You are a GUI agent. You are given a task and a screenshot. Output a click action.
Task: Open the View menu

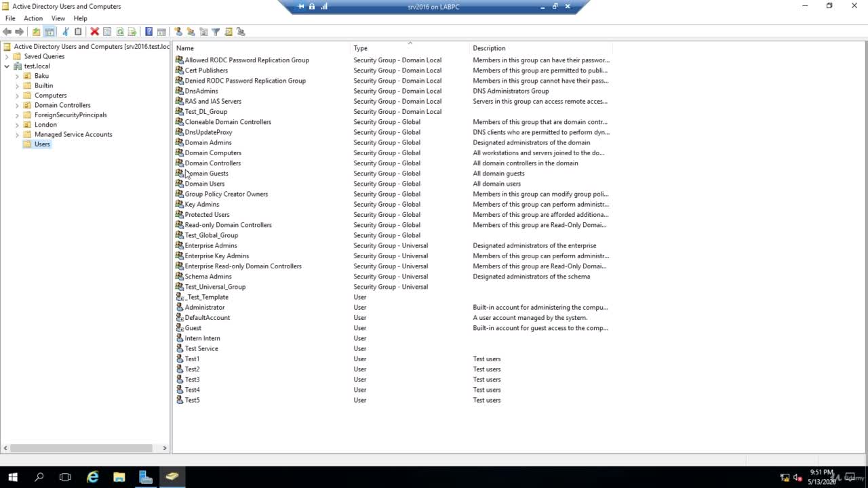point(58,18)
